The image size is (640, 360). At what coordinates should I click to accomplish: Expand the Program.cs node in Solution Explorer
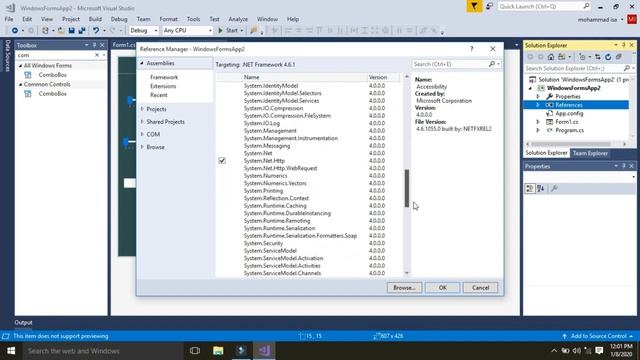538,131
